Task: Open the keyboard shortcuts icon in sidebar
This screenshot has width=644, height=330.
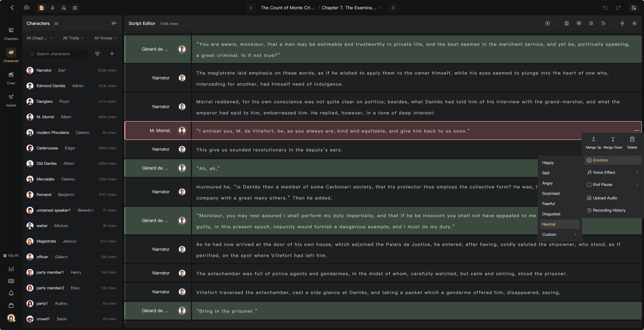Action: point(11,281)
